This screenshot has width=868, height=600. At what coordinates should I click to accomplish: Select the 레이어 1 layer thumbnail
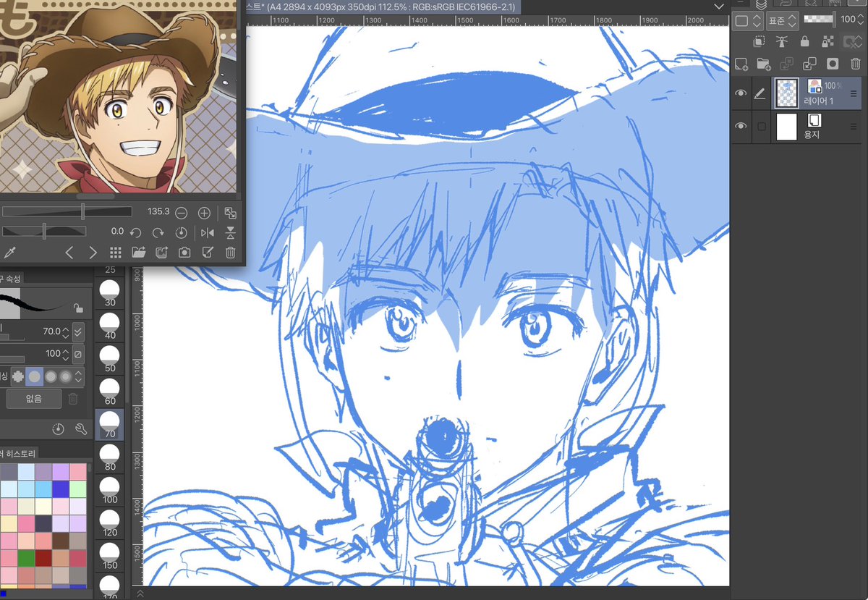pos(786,93)
